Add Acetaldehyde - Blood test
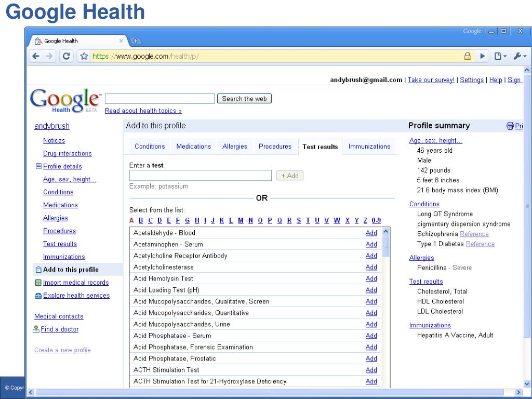The height and width of the screenshot is (399, 532). (x=371, y=233)
